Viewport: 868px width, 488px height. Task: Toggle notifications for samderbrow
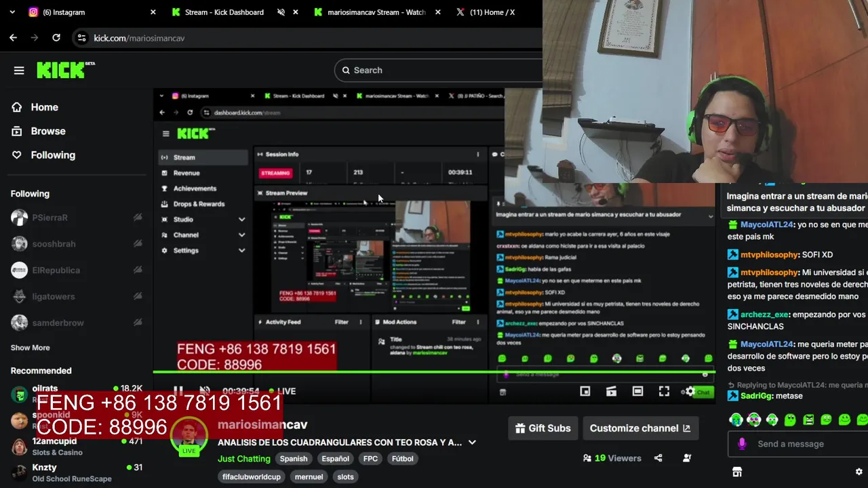pyautogui.click(x=138, y=323)
